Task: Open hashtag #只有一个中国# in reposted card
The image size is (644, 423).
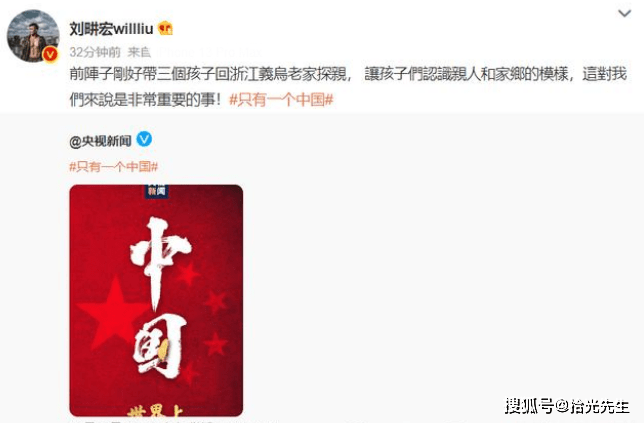Action: tap(114, 166)
